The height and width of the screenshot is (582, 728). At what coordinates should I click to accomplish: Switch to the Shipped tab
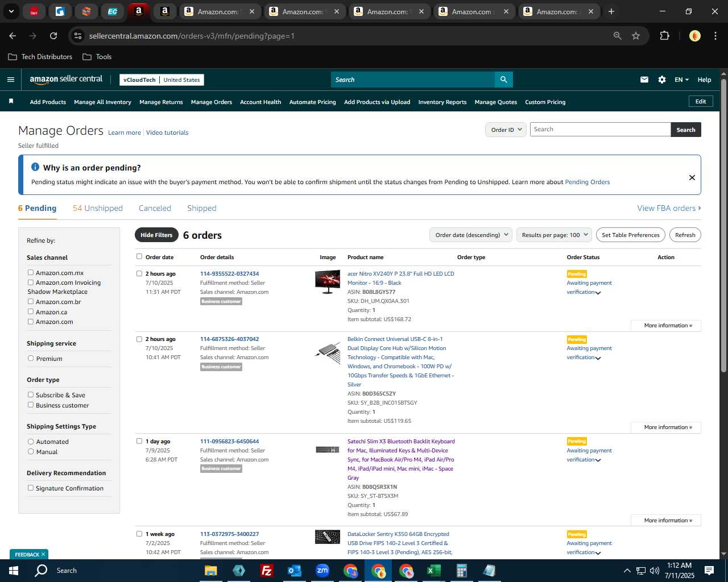point(202,208)
